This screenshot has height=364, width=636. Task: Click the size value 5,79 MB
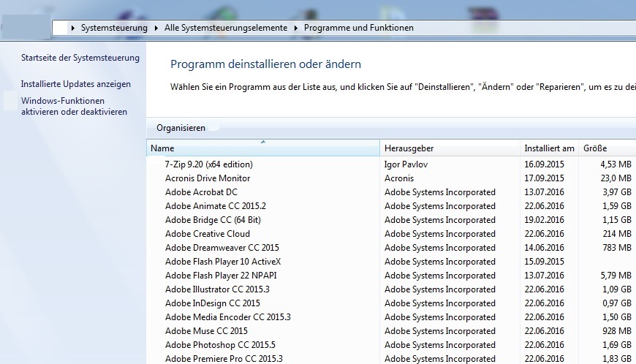(616, 276)
